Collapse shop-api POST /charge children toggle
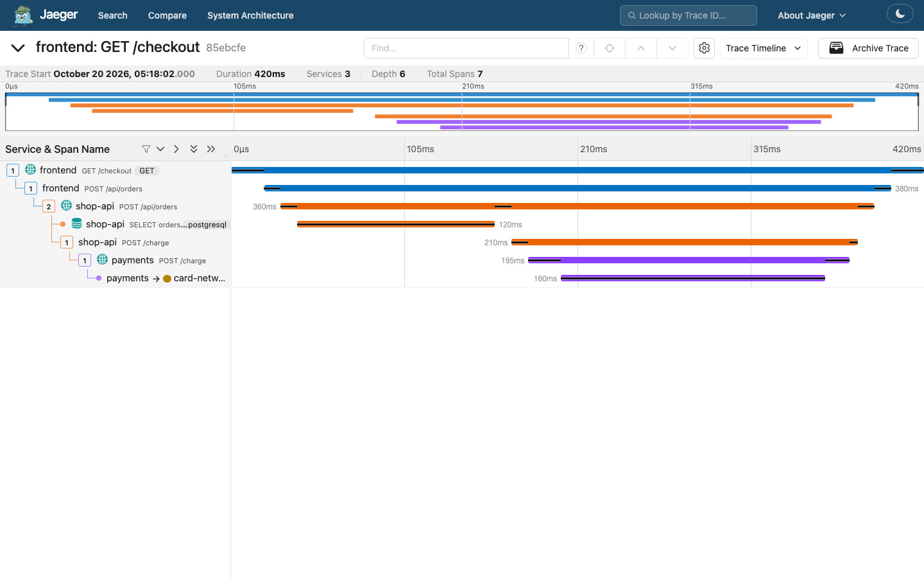Viewport: 924px width, 578px height. [x=67, y=242]
